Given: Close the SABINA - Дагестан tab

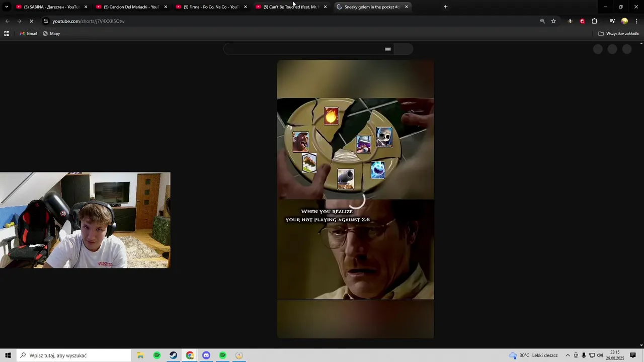Looking at the screenshot, I should coord(86,7).
